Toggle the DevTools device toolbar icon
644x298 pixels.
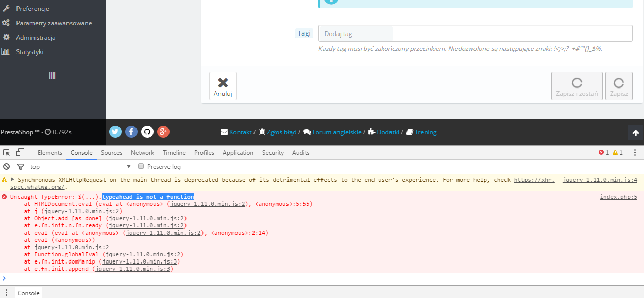pos(20,152)
